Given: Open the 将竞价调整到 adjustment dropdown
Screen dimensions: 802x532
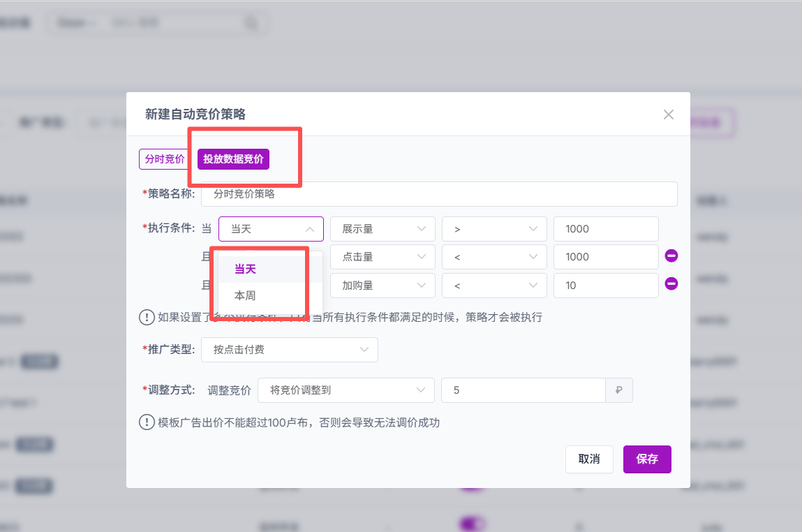Looking at the screenshot, I should [x=346, y=390].
